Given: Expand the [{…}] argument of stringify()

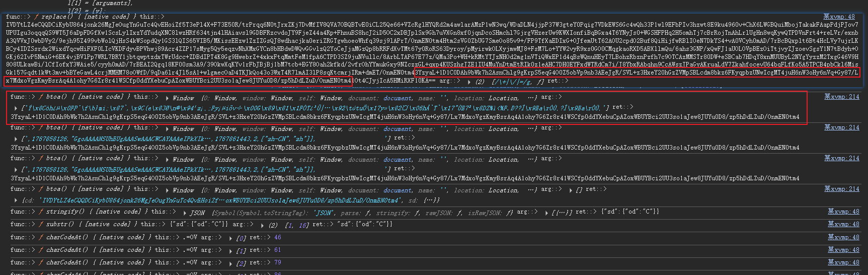Looking at the screenshot, I should [x=547, y=213].
